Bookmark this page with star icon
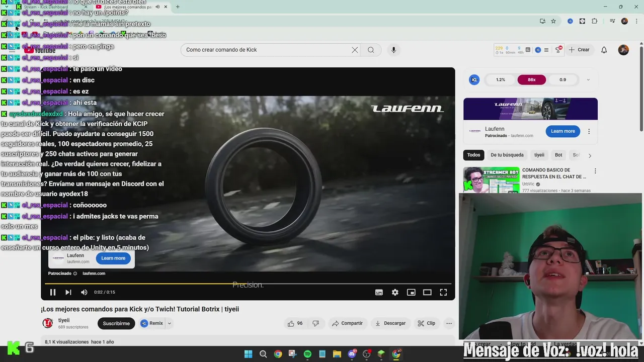The image size is (644, 362). tap(553, 21)
